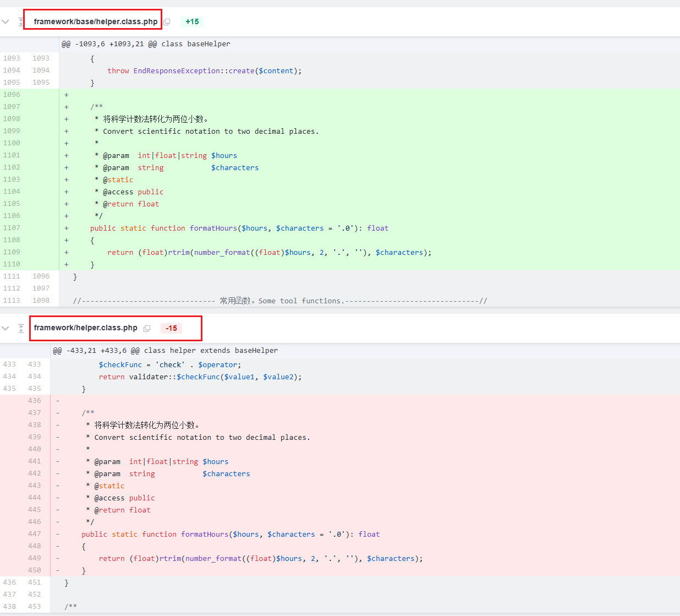Click the "$checkFunc = 'check' . $operator;" line

170,365
